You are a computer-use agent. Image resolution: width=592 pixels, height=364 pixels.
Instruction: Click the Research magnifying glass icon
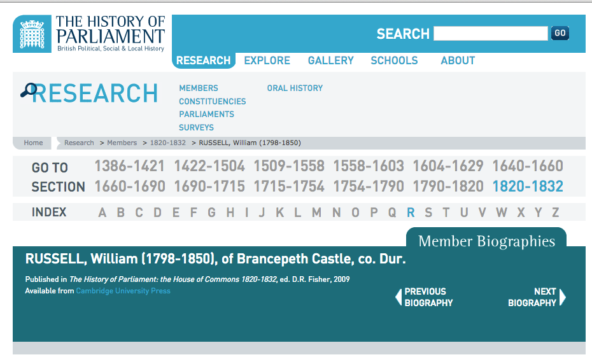pos(28,90)
